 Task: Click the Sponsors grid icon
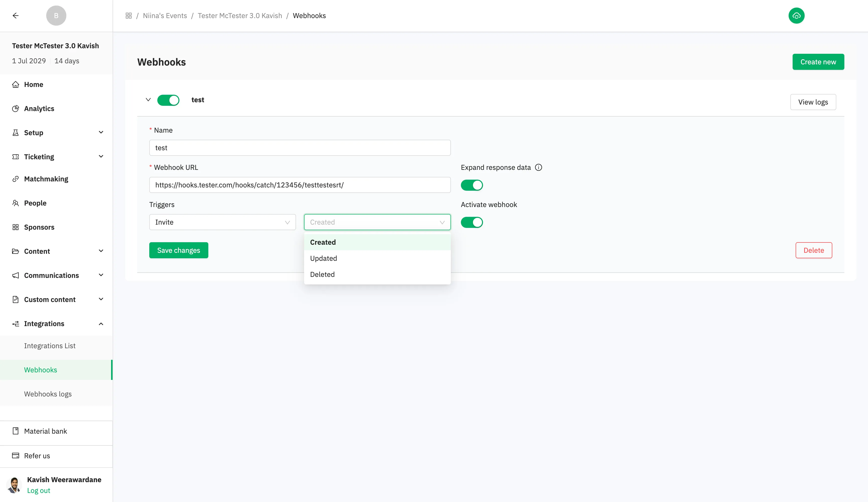pyautogui.click(x=16, y=227)
